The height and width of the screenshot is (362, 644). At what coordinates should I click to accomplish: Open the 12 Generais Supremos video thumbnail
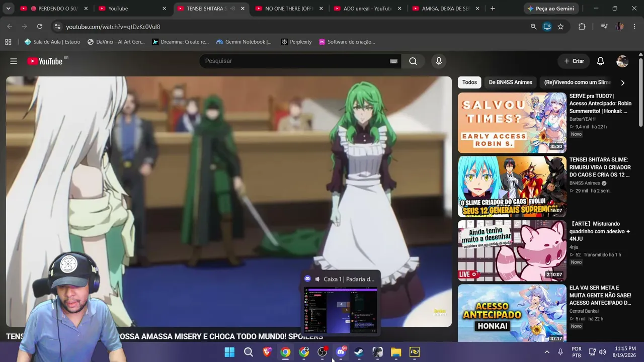point(512,187)
